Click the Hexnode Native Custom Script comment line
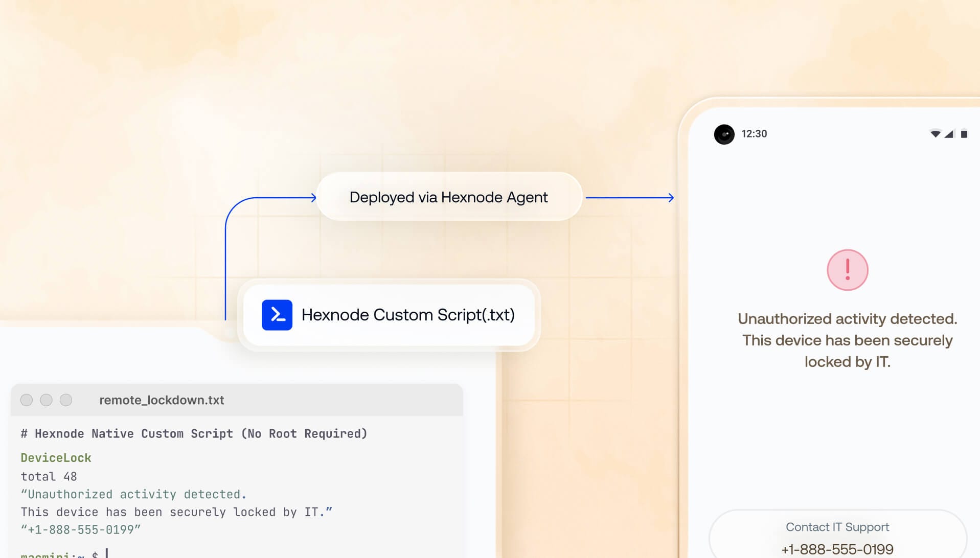Screen dimensions: 980x558 tap(194, 434)
